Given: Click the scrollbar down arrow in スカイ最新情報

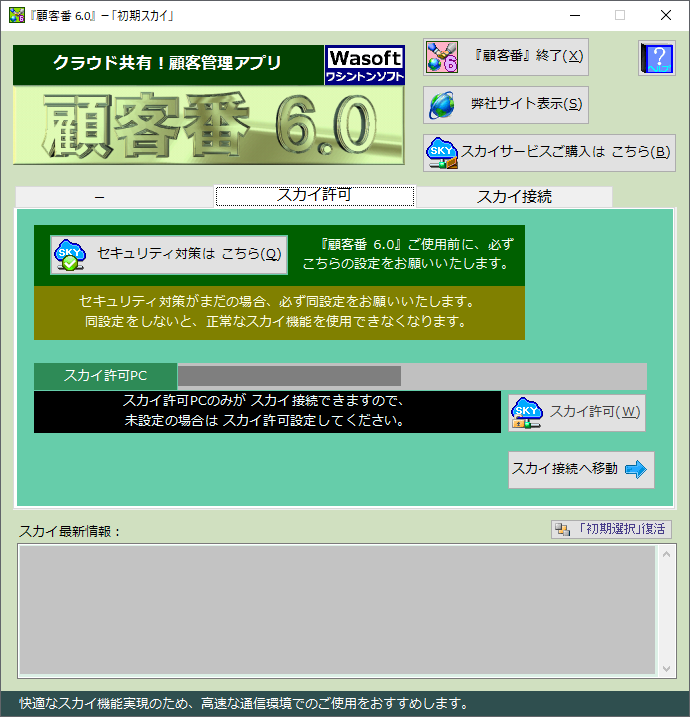Looking at the screenshot, I should click(667, 669).
